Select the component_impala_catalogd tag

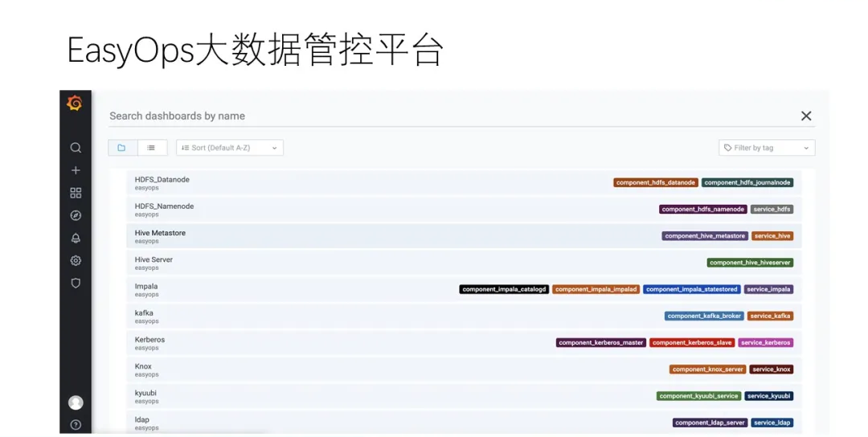[504, 289]
